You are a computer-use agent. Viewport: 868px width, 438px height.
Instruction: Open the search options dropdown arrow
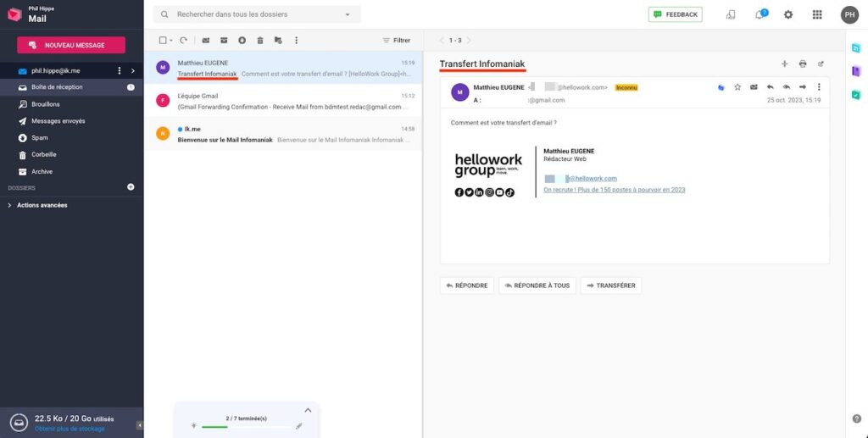point(348,14)
